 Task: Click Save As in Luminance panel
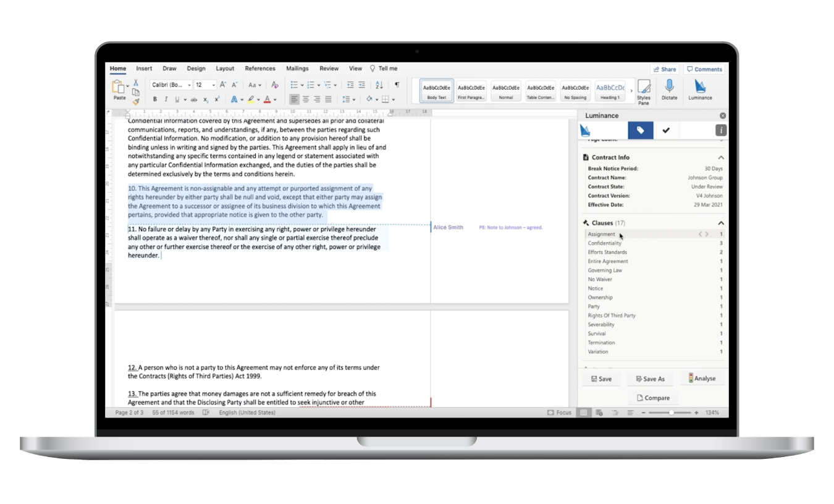click(650, 379)
